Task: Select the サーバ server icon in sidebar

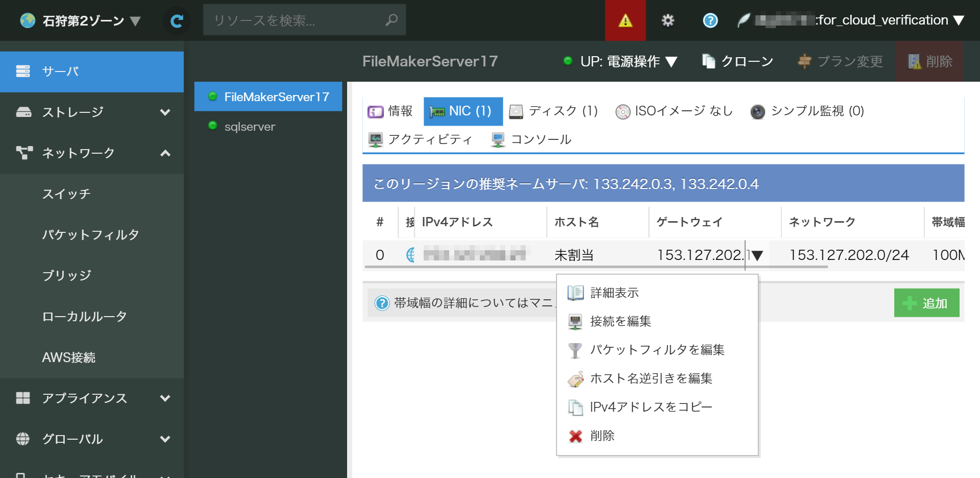Action: [x=23, y=71]
